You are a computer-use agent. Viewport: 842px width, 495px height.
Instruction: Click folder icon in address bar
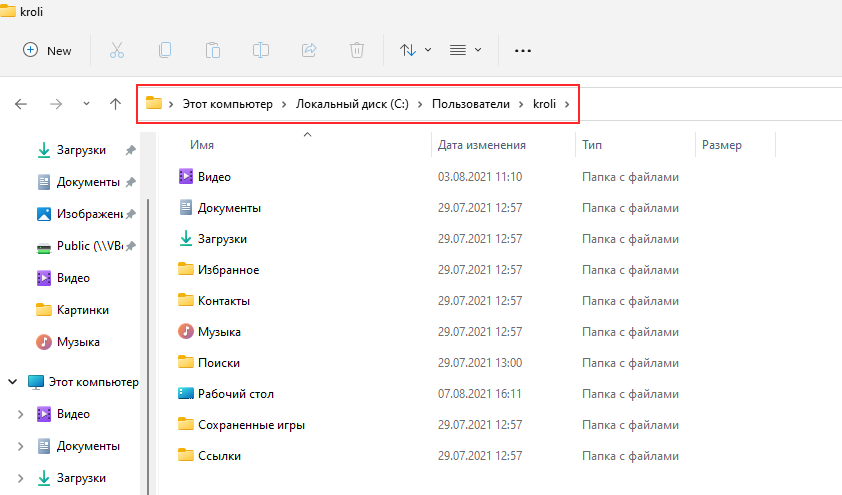click(x=154, y=103)
